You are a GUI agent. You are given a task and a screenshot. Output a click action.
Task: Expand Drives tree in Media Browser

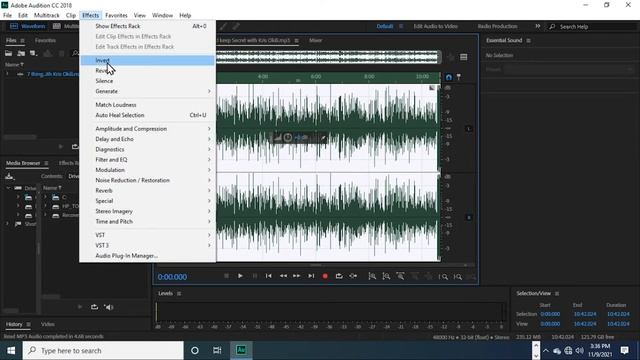(8, 188)
